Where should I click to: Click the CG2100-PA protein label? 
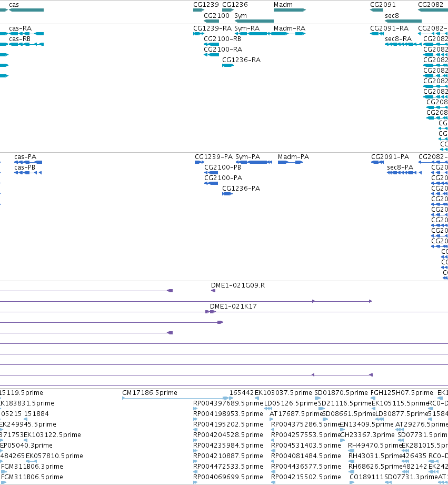pos(223,178)
